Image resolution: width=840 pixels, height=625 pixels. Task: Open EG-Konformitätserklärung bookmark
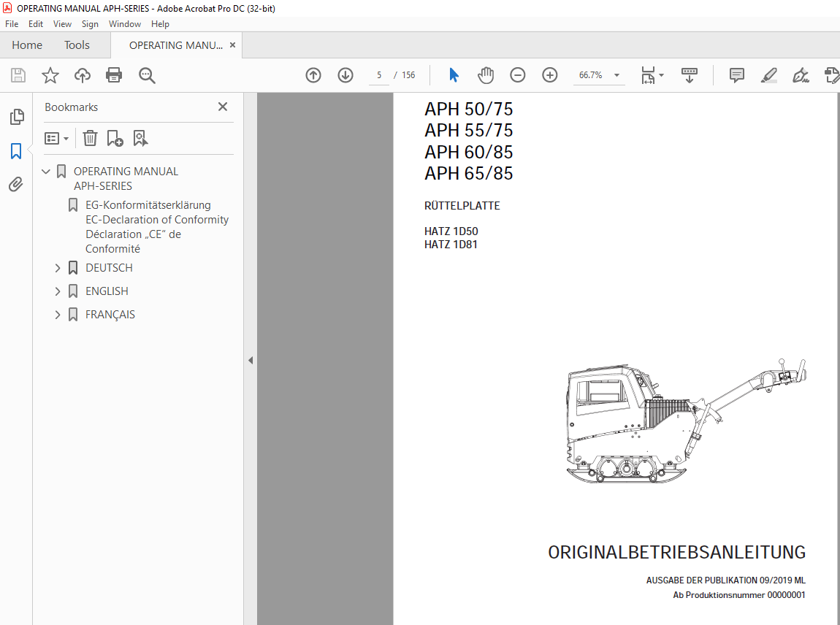[157, 227]
